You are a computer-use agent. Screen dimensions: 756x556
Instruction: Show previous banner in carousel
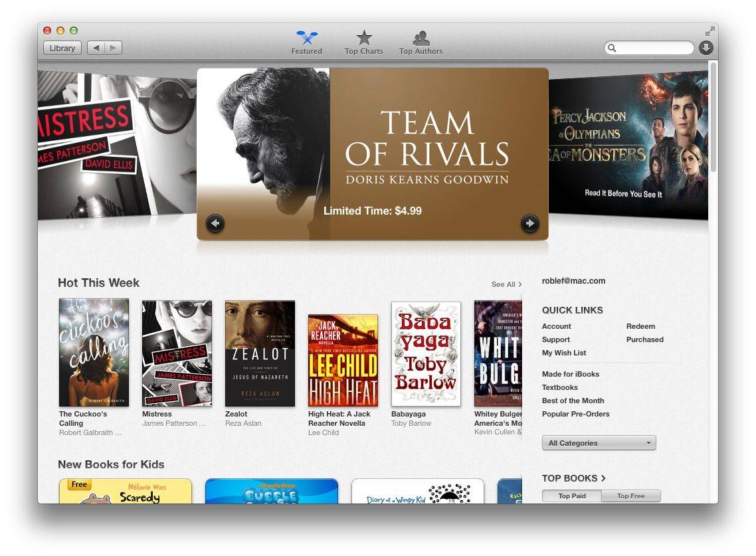pos(215,223)
